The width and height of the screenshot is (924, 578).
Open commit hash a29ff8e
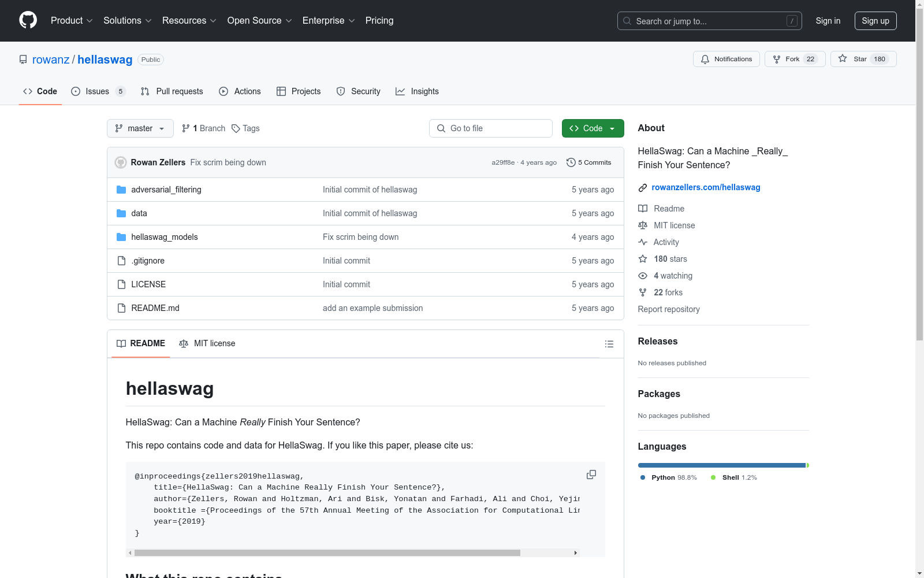point(503,162)
